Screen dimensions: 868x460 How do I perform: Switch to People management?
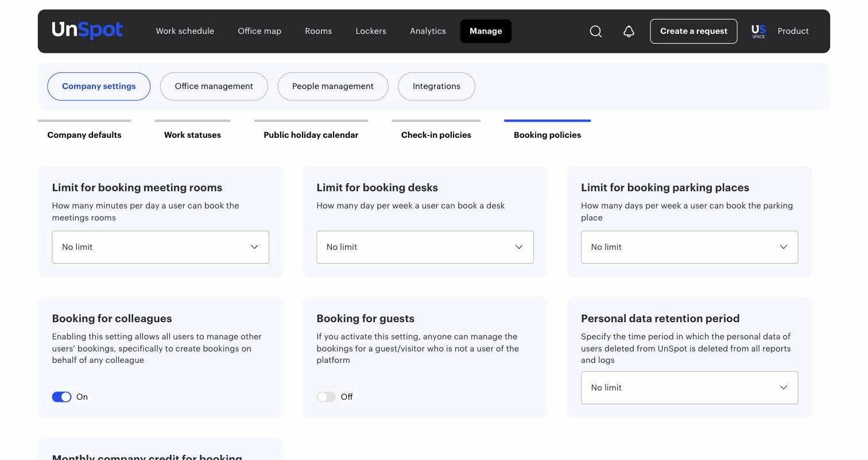point(333,86)
